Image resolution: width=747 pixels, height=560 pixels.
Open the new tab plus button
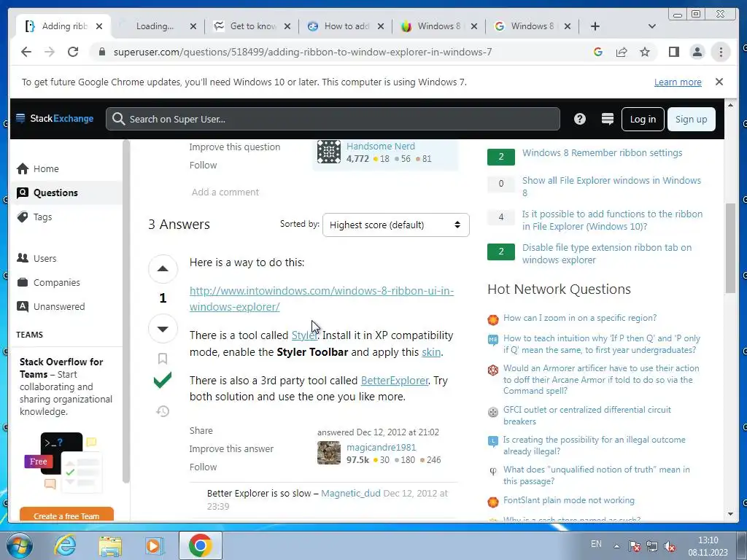point(595,26)
